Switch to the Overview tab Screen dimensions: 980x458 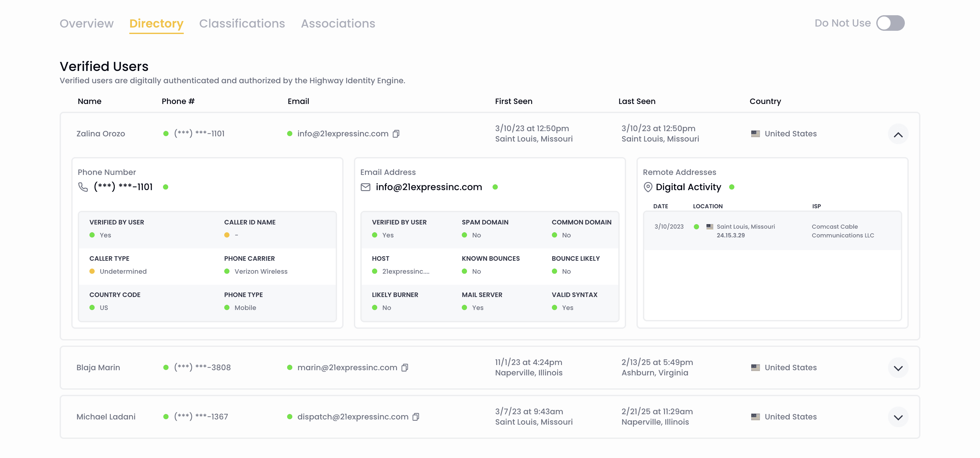[x=86, y=24]
